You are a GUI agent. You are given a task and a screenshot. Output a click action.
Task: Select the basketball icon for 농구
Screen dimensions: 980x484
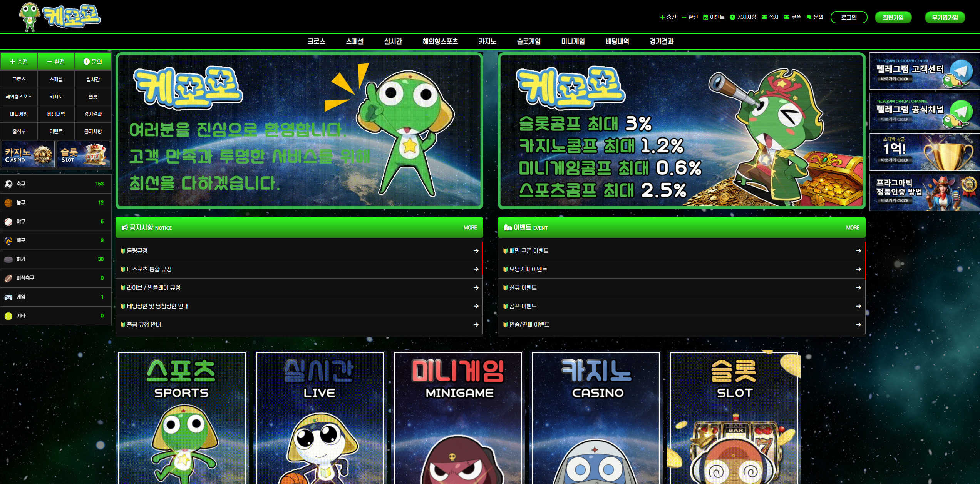[x=8, y=203]
